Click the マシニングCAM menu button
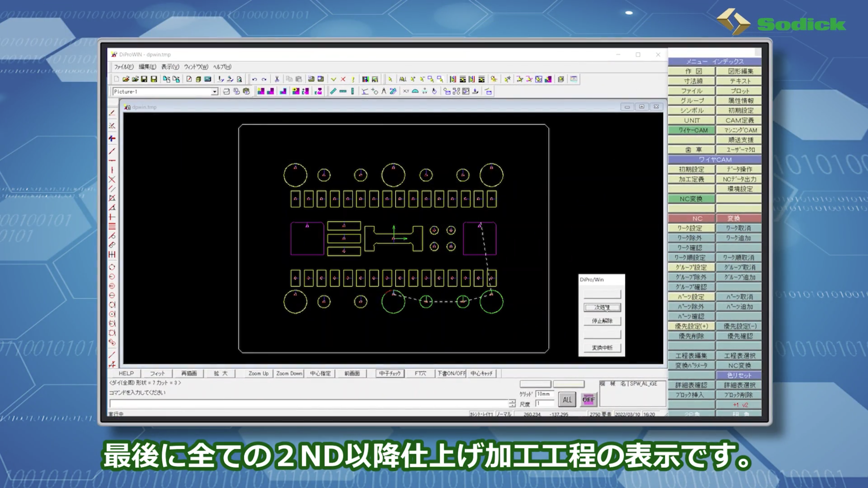The height and width of the screenshot is (488, 868). 739,130
